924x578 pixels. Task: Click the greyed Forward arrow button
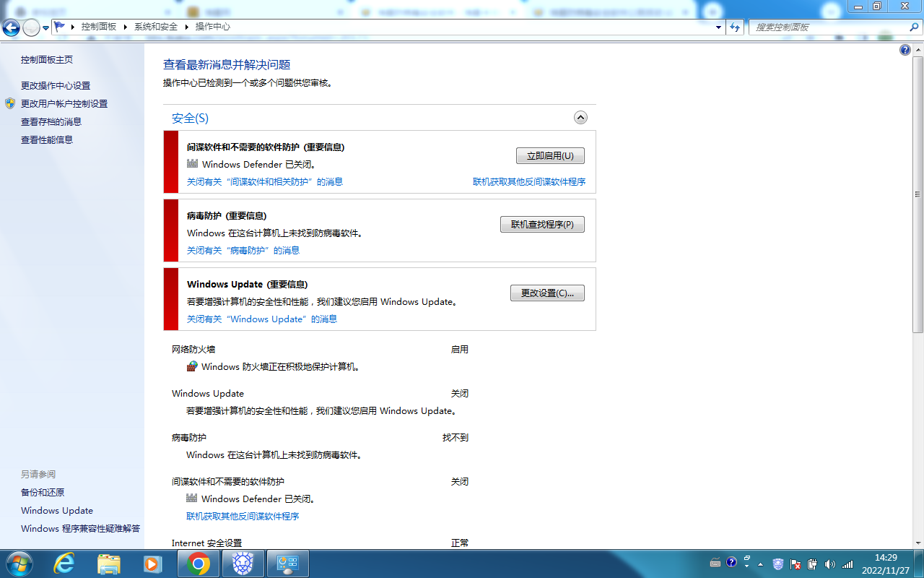(x=32, y=27)
